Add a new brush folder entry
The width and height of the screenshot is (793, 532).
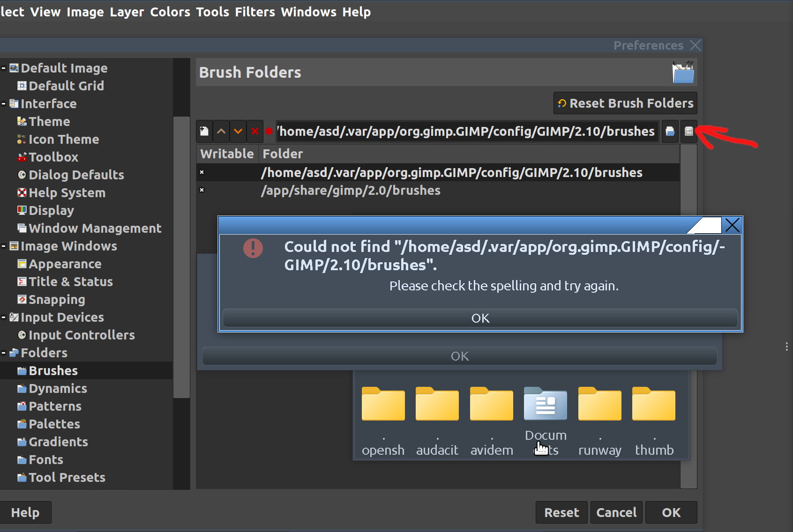click(x=204, y=131)
